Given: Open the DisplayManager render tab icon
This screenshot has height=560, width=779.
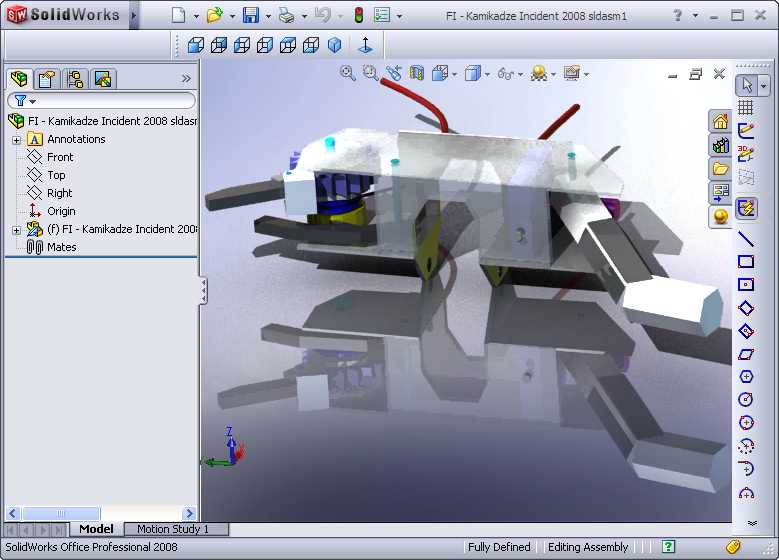Looking at the screenshot, I should 103,79.
